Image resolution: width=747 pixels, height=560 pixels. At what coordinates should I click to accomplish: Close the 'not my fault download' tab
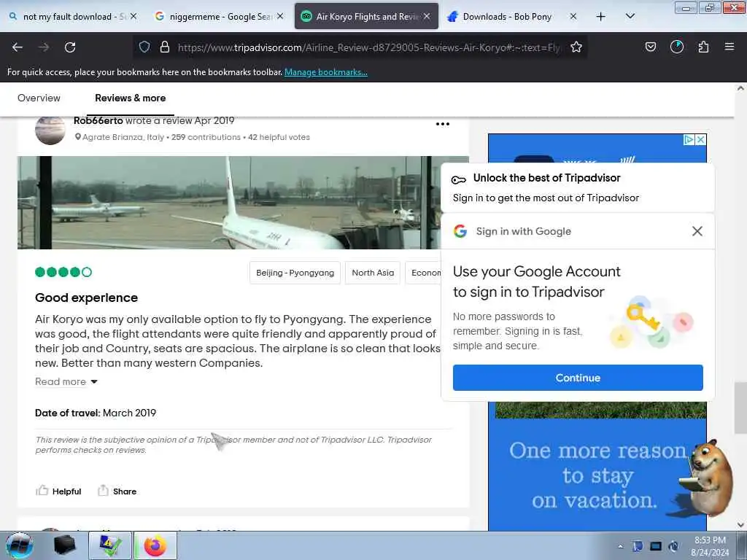[133, 16]
